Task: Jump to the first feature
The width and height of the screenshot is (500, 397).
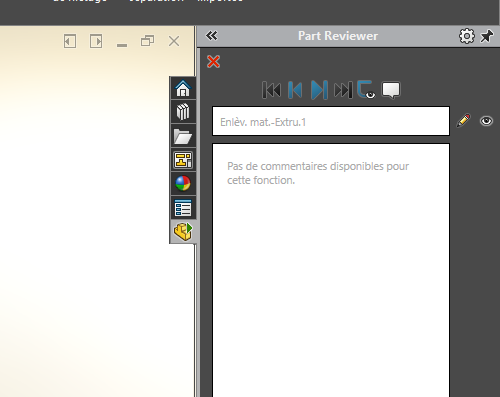Action: click(x=272, y=90)
